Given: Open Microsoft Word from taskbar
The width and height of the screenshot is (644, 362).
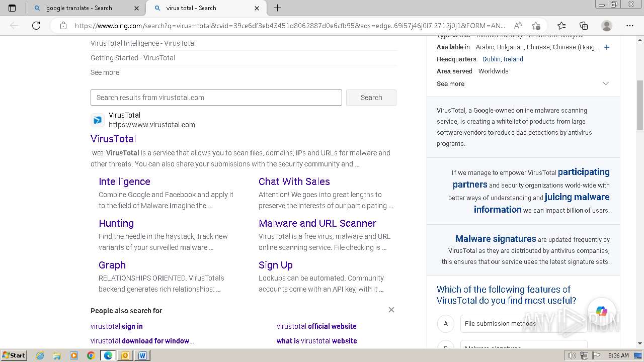Looking at the screenshot, I should click(x=142, y=355).
